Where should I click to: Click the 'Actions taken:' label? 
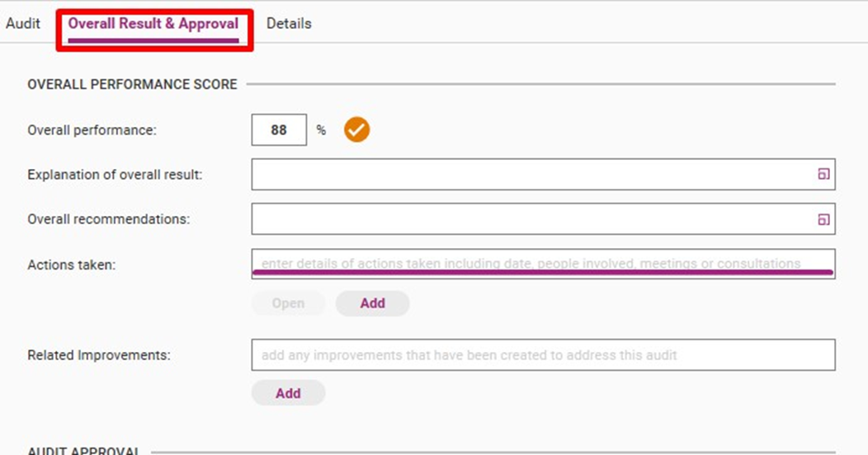(x=71, y=265)
